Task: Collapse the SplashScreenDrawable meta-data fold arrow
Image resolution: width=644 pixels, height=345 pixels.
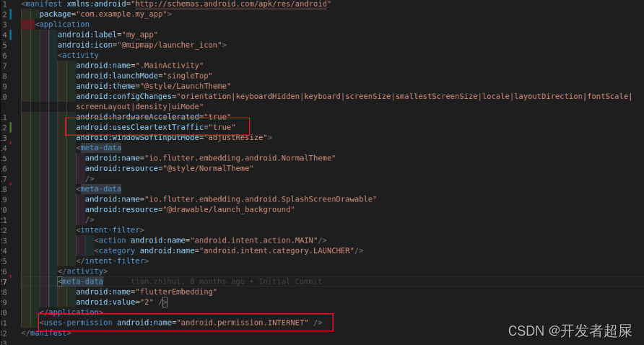Action: (x=11, y=184)
